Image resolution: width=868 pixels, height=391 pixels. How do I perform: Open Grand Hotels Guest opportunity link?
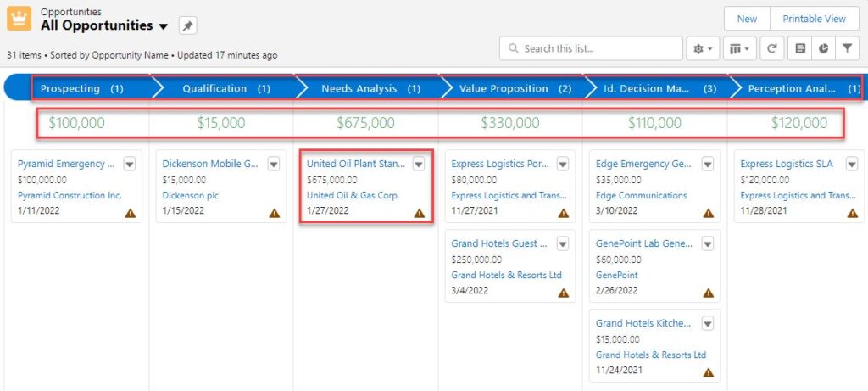pyautogui.click(x=499, y=243)
